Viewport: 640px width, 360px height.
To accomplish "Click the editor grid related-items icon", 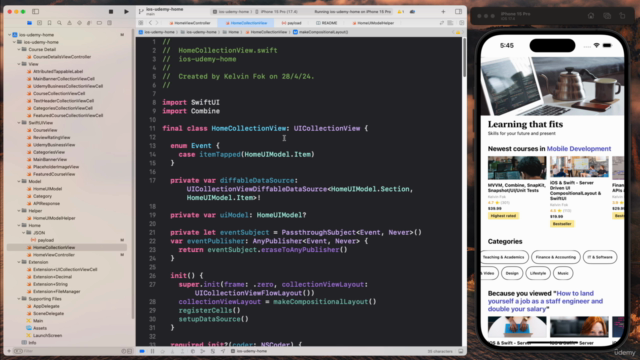I will pyautogui.click(x=141, y=23).
